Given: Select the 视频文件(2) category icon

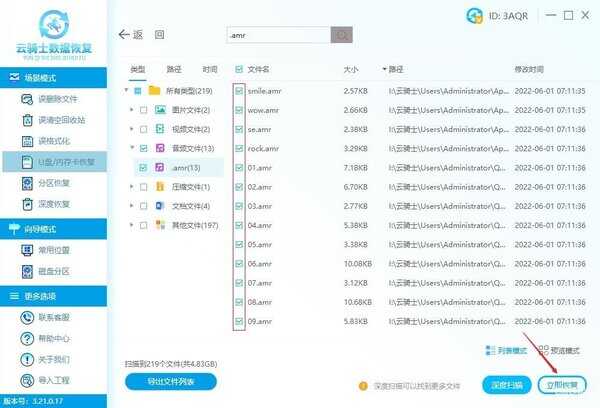Looking at the screenshot, I should pyautogui.click(x=160, y=129).
